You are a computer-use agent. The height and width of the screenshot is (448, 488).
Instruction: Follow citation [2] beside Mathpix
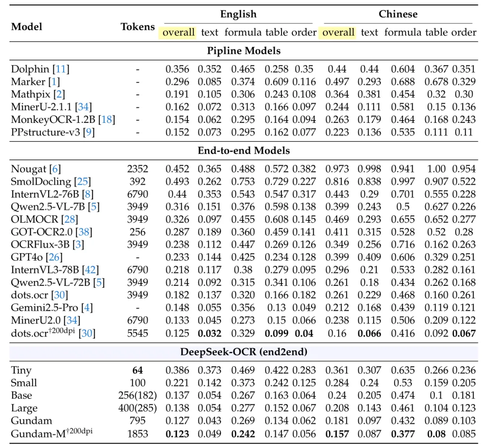pos(59,94)
